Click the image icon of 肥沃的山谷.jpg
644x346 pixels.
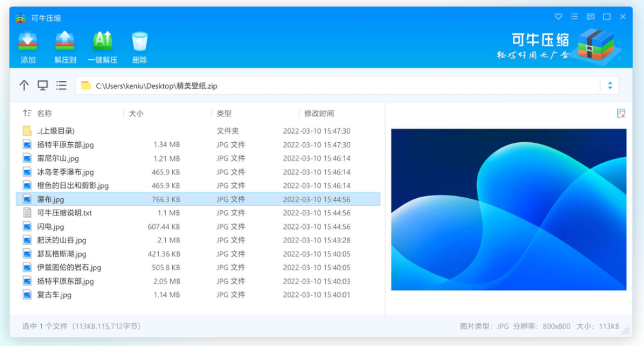tap(27, 240)
